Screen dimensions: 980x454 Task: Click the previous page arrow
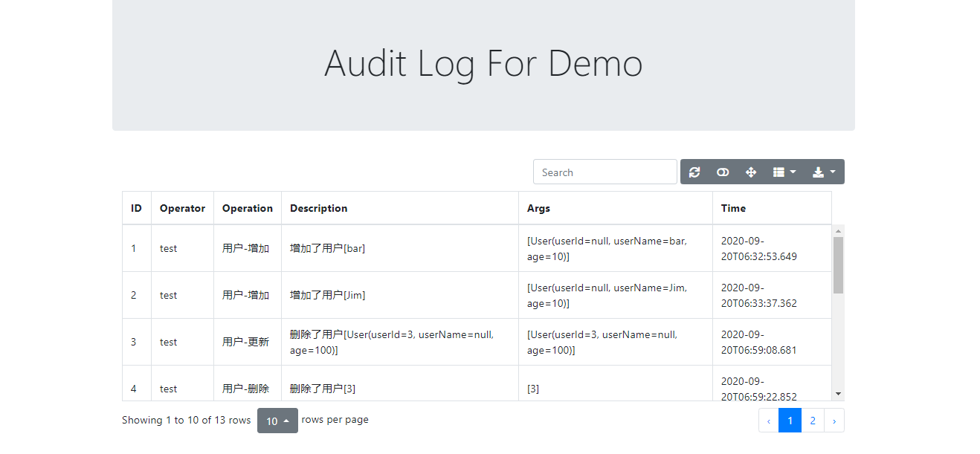pos(768,420)
